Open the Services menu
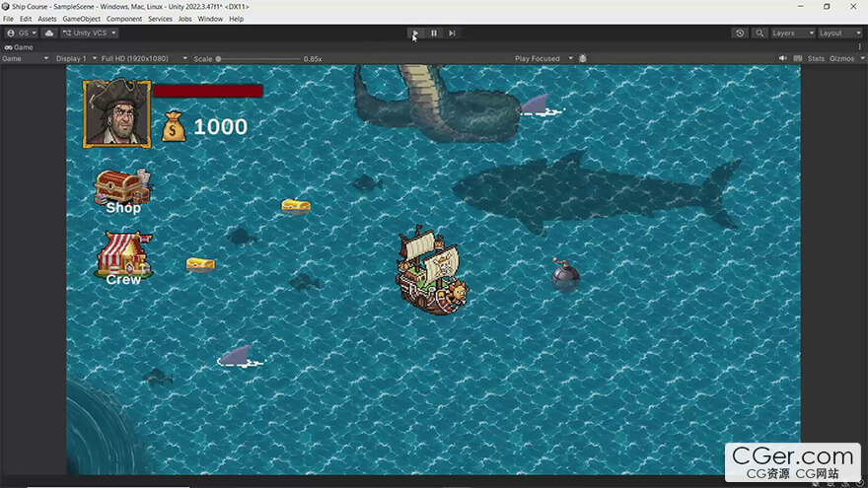868x488 pixels. (160, 19)
